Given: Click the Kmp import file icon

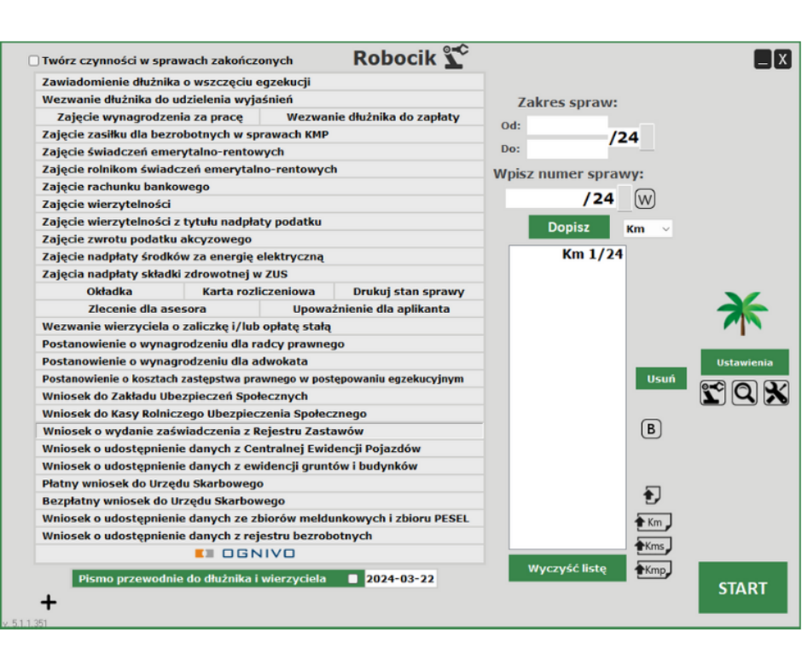Looking at the screenshot, I should 653,570.
